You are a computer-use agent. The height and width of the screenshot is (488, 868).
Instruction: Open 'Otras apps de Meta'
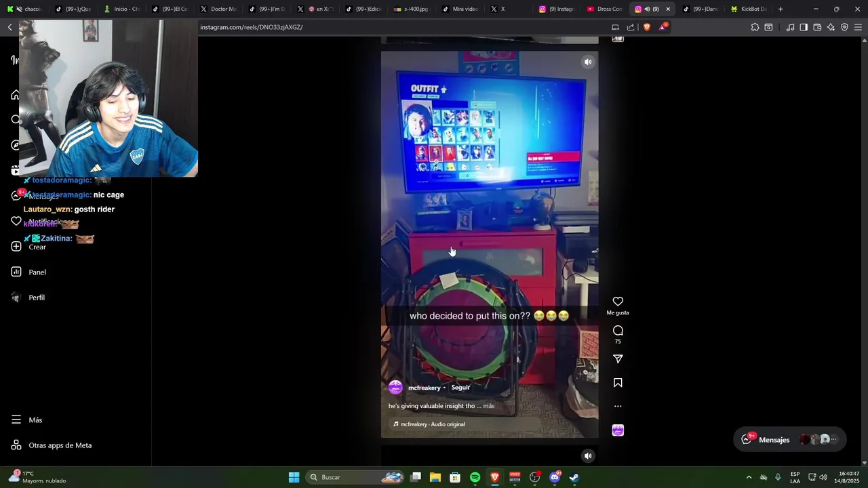[52, 445]
